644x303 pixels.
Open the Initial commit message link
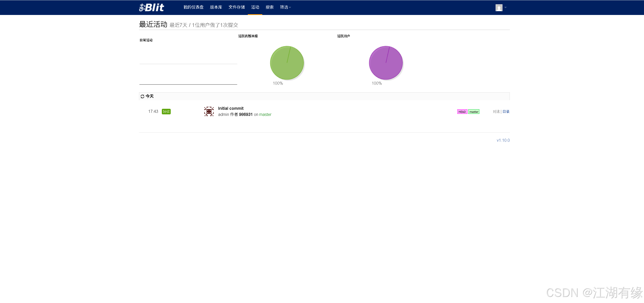pyautogui.click(x=231, y=108)
